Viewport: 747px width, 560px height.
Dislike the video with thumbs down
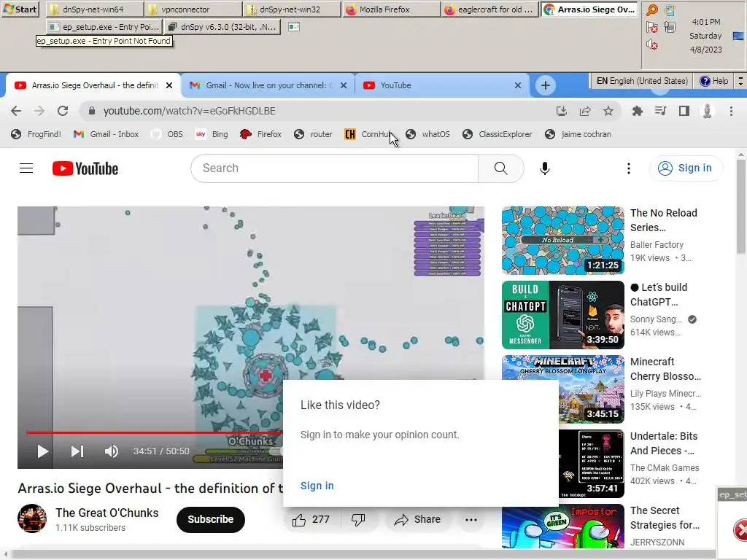point(358,519)
